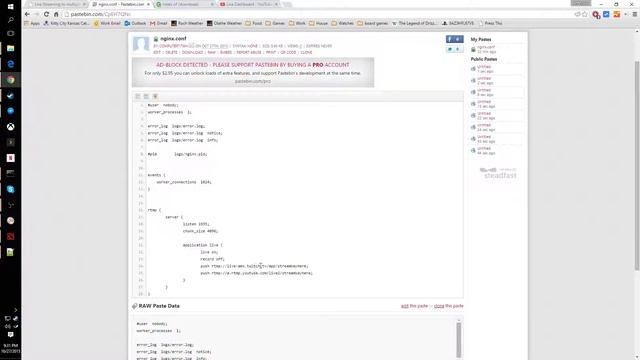Switch to the Index of download tab
Screen dimensions: 640x360
[184, 4]
